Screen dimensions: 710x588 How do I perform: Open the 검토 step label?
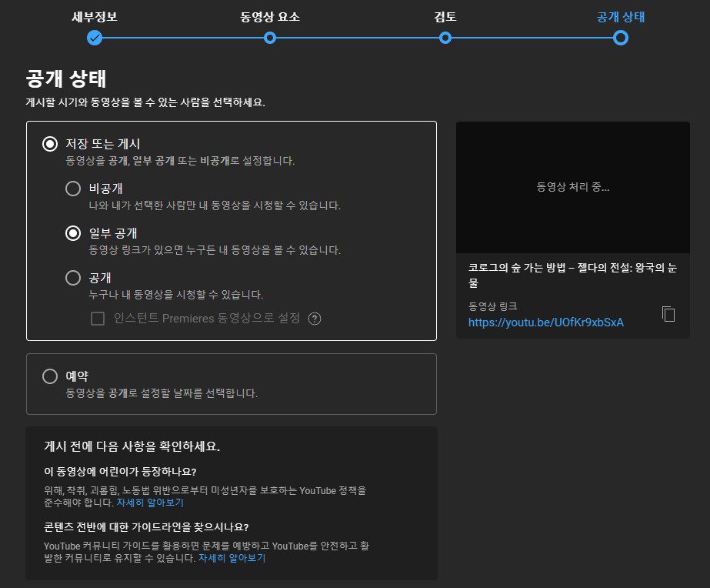445,17
